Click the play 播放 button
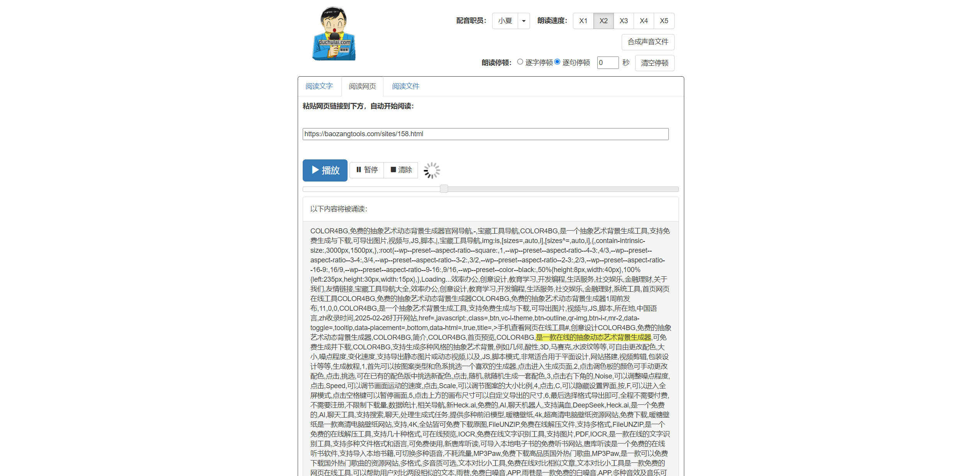 [325, 170]
